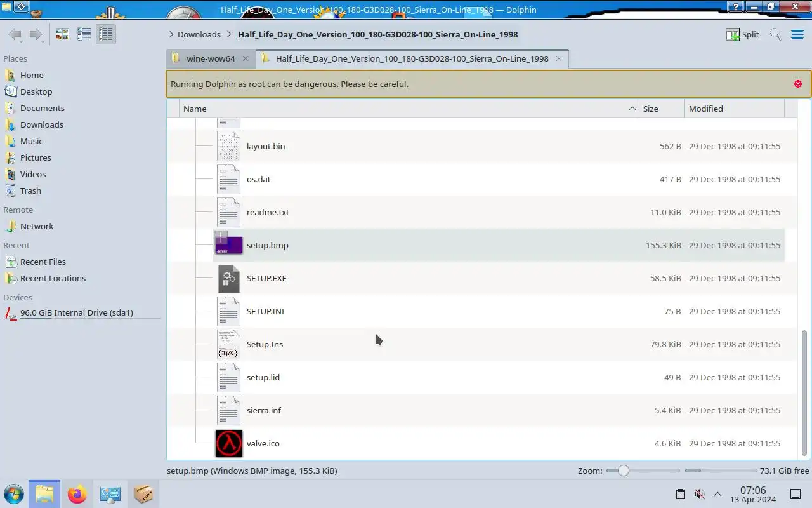Screen dimensions: 812x508
Task: Switch to Details view mode
Action: pos(105,34)
